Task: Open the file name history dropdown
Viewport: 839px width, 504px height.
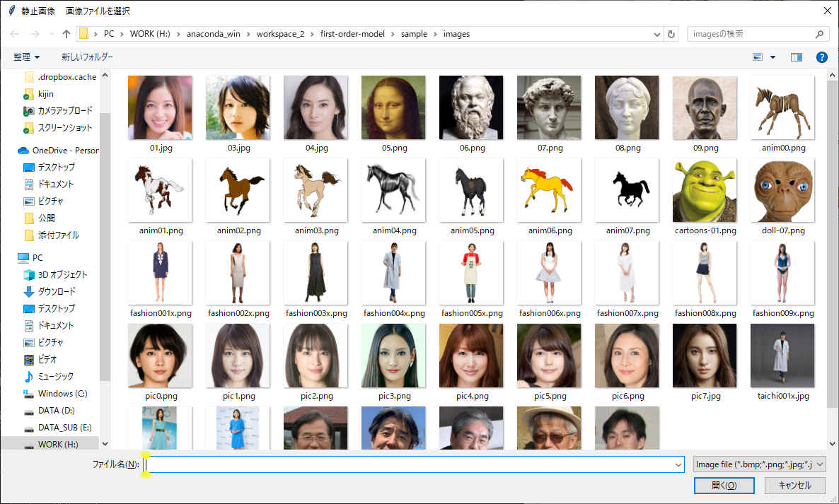Action: click(679, 464)
